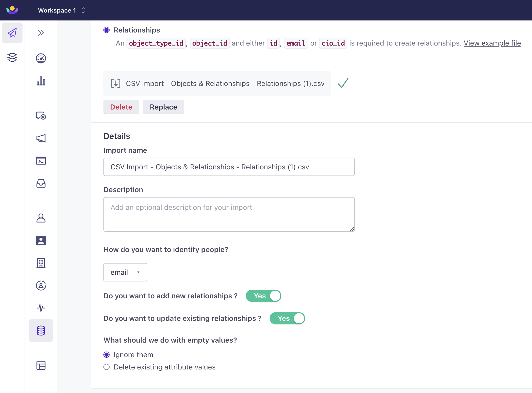Open the People person icon
Viewport: 532px width, 393px height.
[41, 218]
